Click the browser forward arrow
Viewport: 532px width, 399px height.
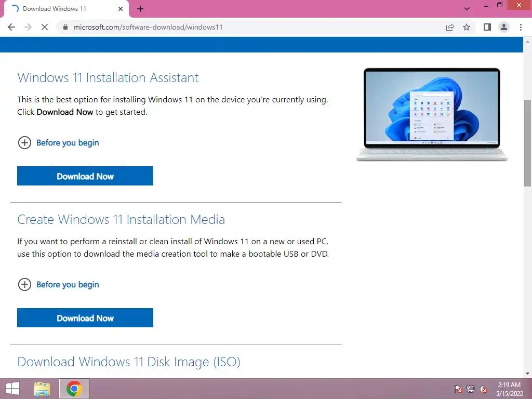[x=28, y=27]
